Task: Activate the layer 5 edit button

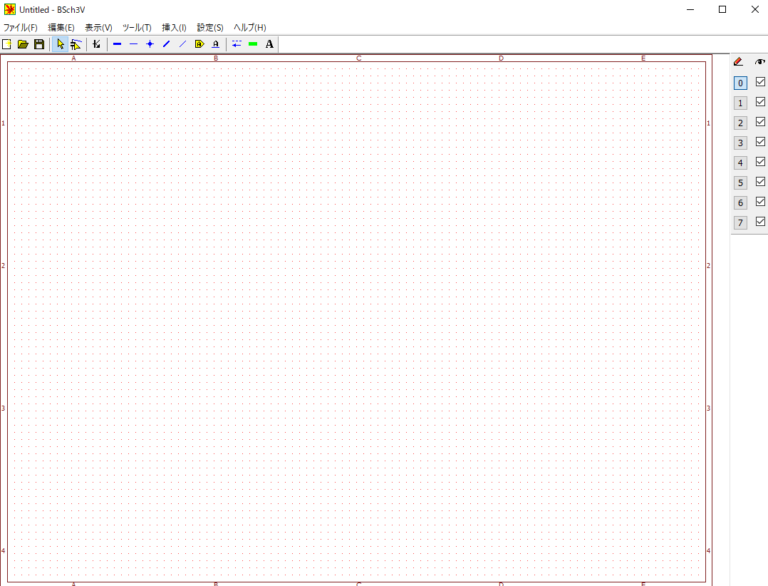Action: click(x=740, y=183)
